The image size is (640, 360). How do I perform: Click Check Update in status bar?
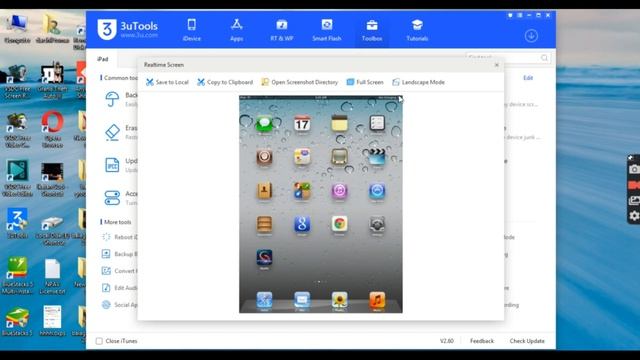coord(527,341)
